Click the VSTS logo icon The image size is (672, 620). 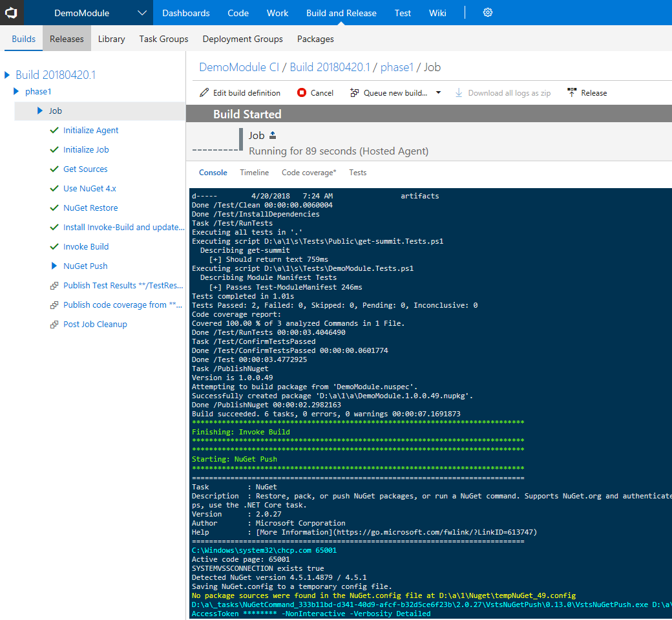coord(11,13)
